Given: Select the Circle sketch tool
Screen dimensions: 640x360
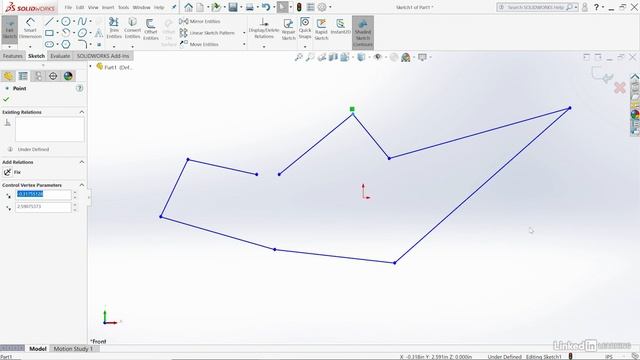Looking at the screenshot, I should 65,22.
